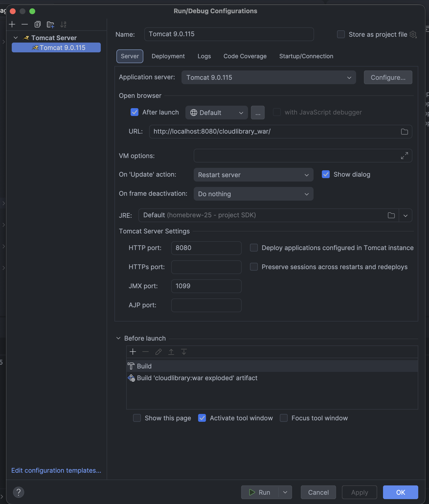Open On 'Update' action dropdown
This screenshot has width=429, height=504.
(x=253, y=175)
